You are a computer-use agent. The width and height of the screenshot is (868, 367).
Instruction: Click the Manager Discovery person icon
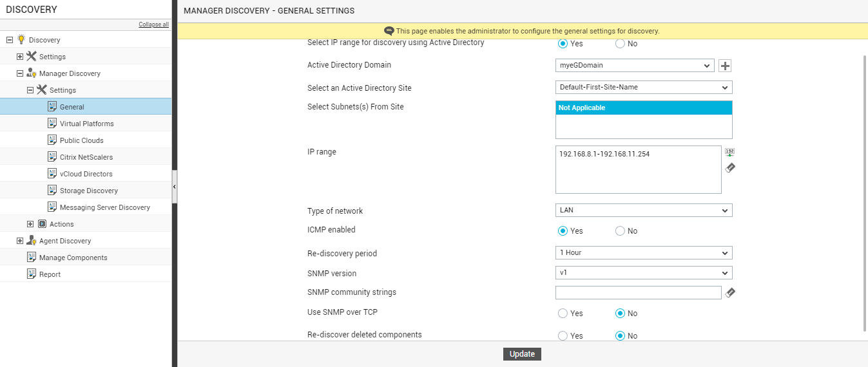31,73
